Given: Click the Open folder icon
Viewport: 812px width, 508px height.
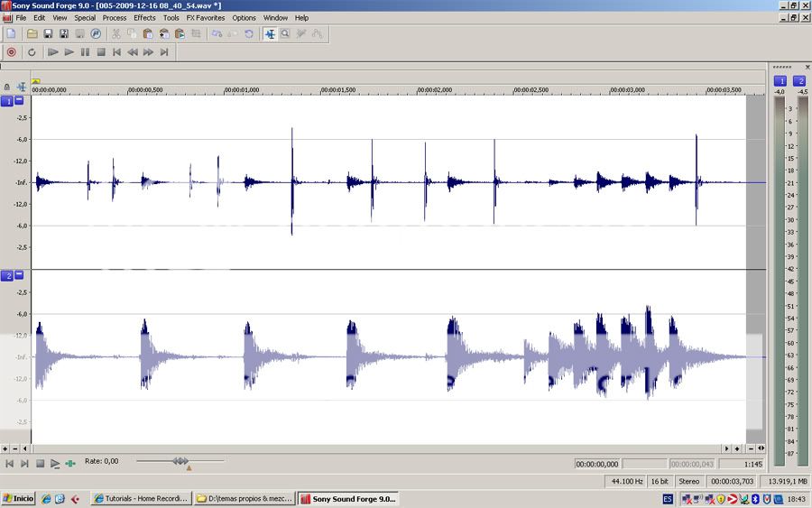Looking at the screenshot, I should tap(32, 33).
